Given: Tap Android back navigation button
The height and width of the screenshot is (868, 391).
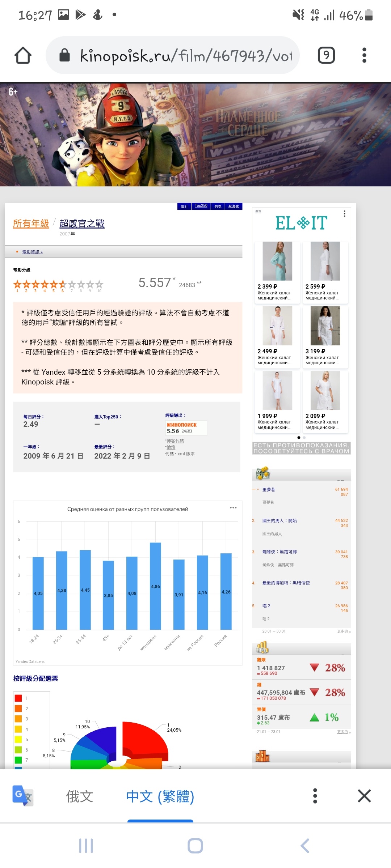Looking at the screenshot, I should point(305,846).
